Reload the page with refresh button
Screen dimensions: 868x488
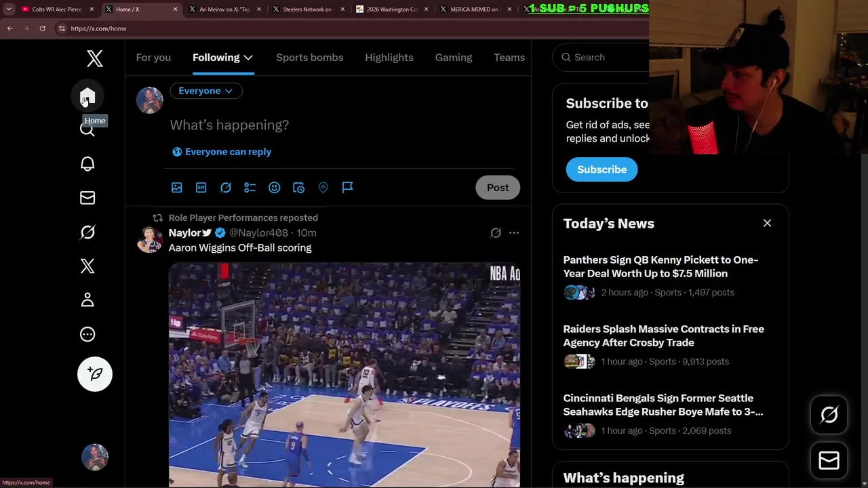point(42,28)
